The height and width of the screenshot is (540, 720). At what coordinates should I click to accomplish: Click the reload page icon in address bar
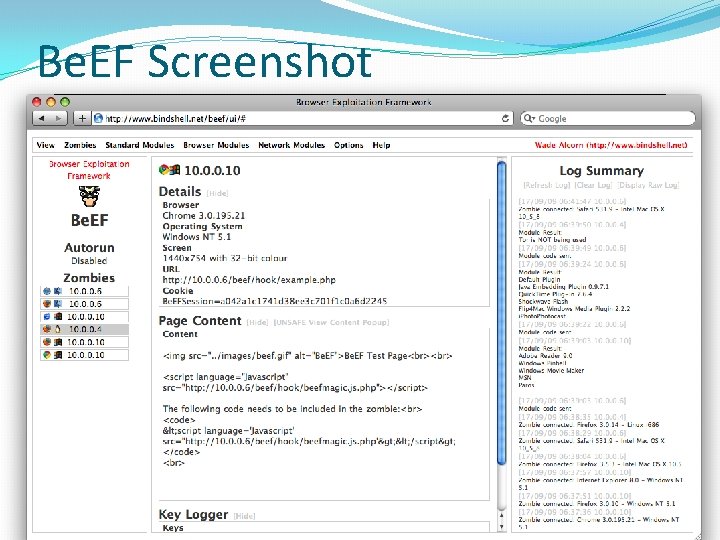pyautogui.click(x=505, y=118)
